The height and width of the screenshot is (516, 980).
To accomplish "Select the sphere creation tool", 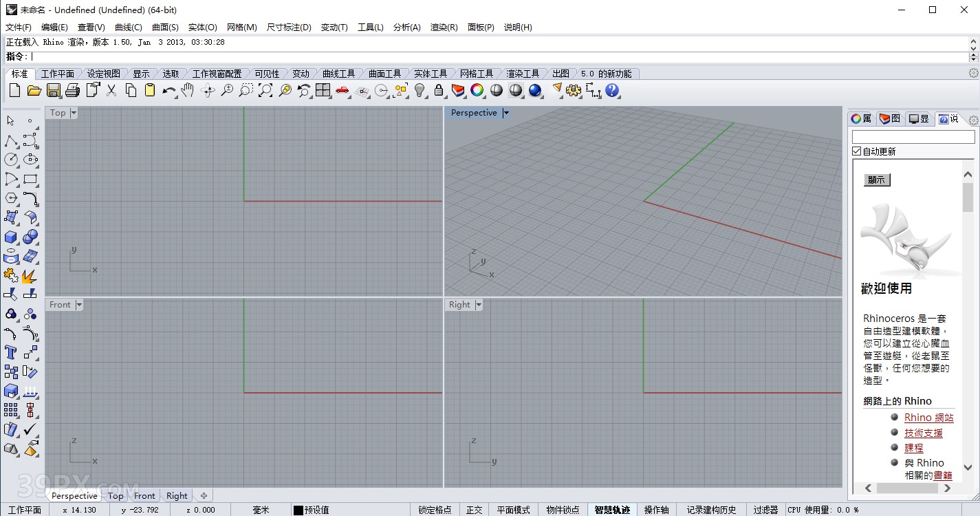I will click(x=30, y=236).
